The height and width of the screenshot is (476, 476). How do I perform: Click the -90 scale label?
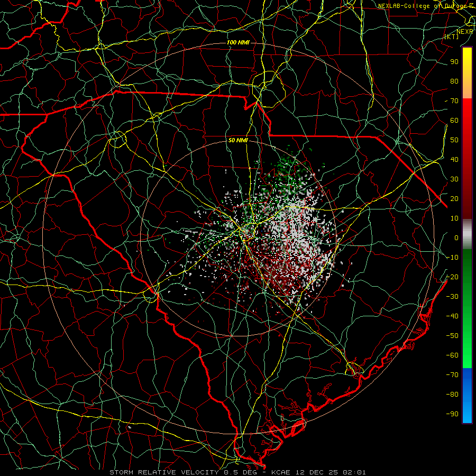(453, 414)
